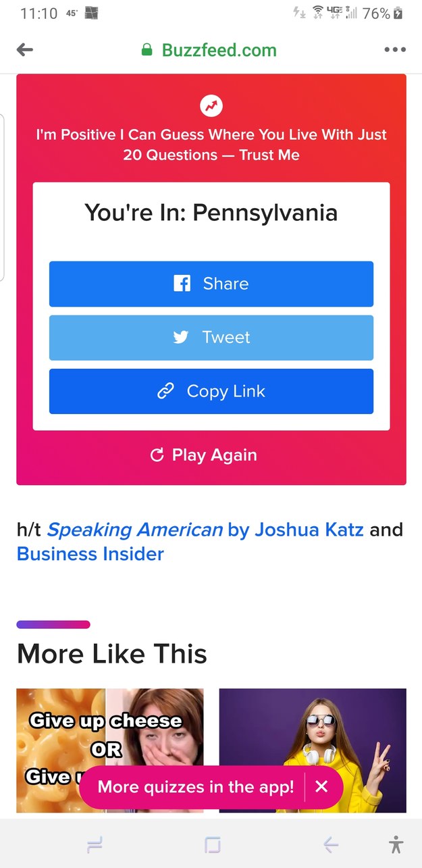Open the three-dot overflow menu
This screenshot has height=868, width=422.
pos(395,49)
